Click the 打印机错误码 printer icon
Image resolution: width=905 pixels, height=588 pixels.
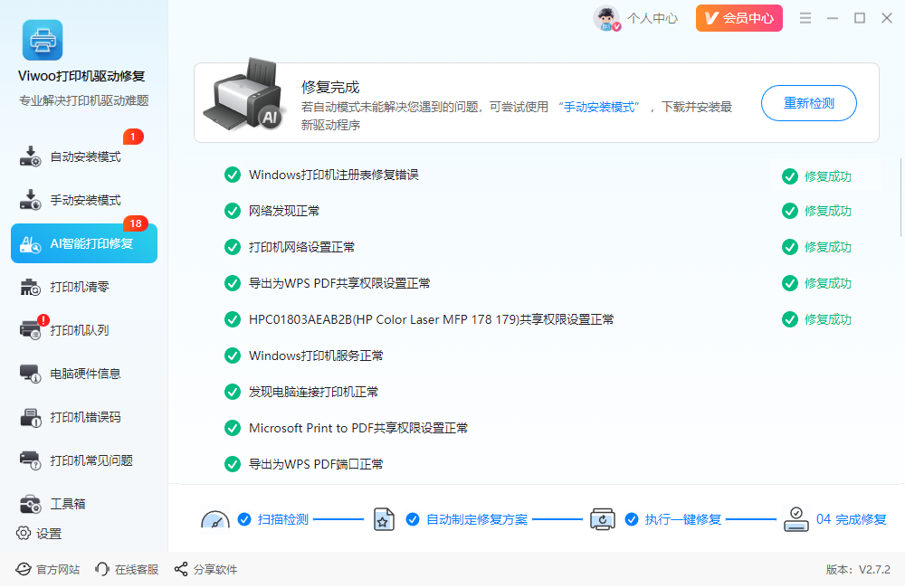click(31, 417)
